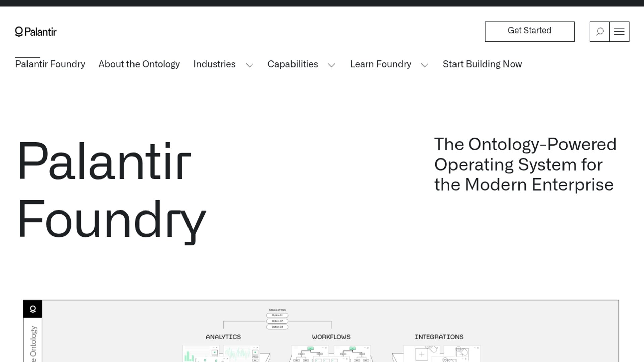This screenshot has height=362, width=644.
Task: Click the Option 01 pill in the diagram
Action: (x=277, y=315)
